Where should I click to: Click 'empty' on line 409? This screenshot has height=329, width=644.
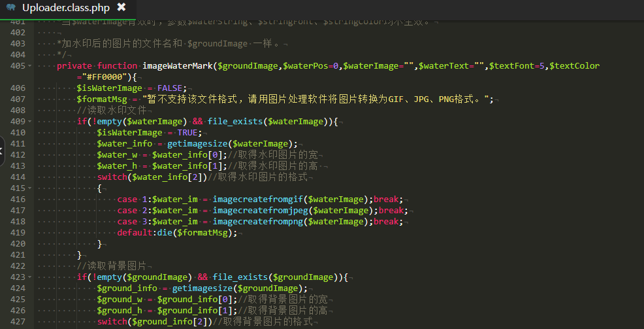click(110, 121)
